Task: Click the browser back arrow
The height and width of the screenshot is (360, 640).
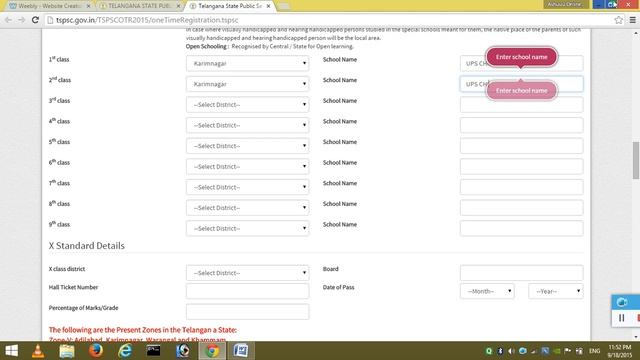Action: click(x=8, y=20)
